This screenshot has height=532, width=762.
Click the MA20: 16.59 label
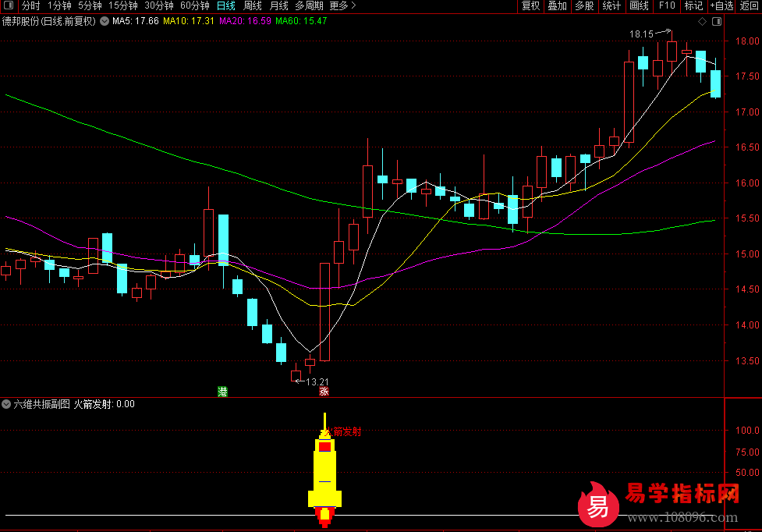click(245, 21)
